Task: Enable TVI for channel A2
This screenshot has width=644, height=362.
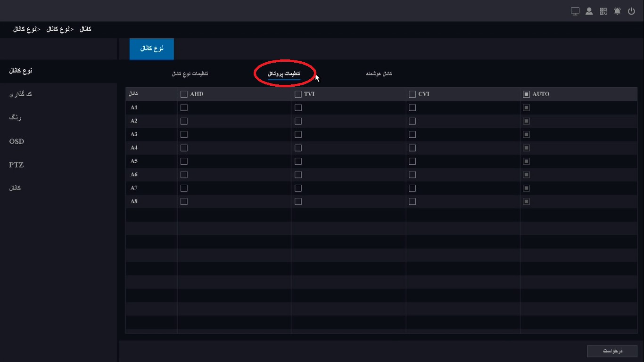Action: [x=298, y=121]
